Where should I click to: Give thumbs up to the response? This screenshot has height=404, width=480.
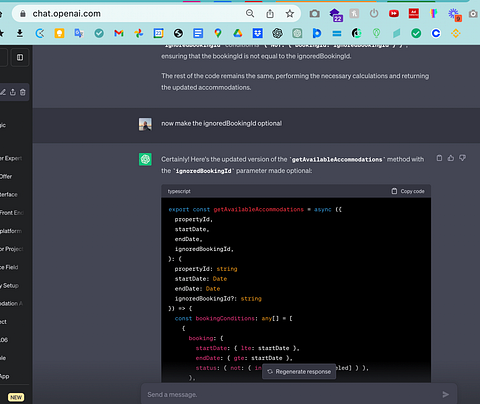451,158
